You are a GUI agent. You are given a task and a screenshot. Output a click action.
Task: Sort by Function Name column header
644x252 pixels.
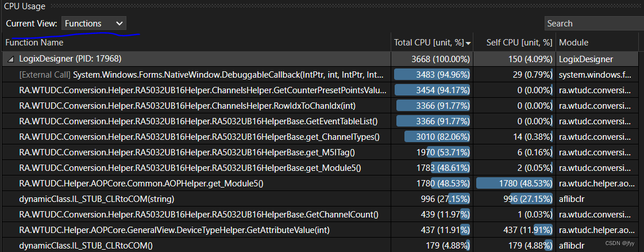coord(195,43)
